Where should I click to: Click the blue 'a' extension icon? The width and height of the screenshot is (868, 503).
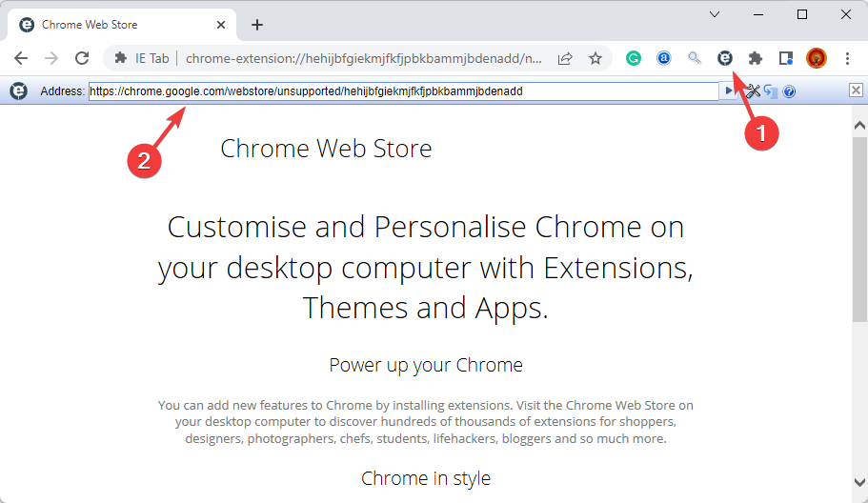664,57
